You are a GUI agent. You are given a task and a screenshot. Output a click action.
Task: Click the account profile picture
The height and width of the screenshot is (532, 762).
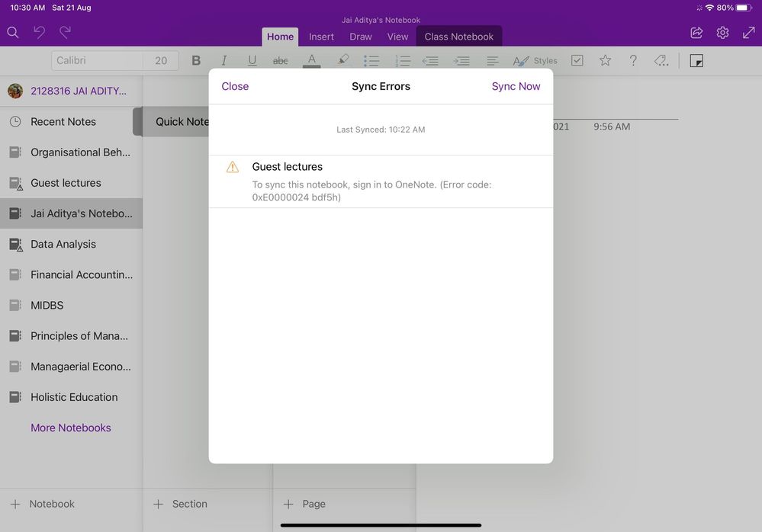[15, 91]
